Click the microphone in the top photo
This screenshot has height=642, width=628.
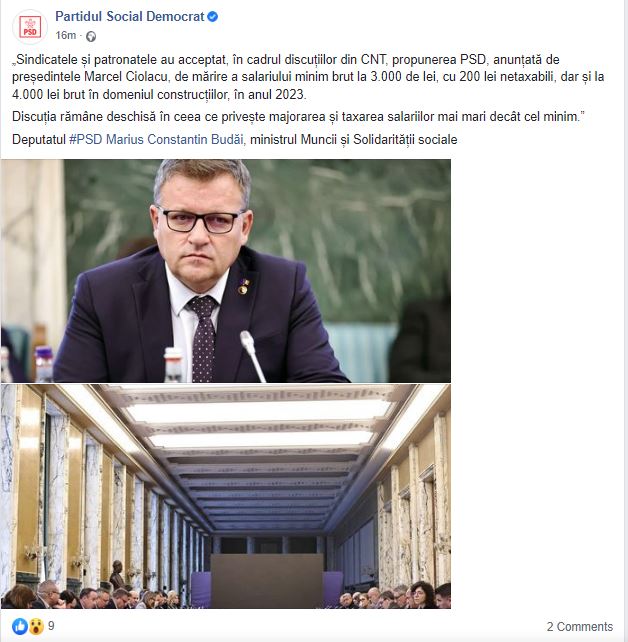click(x=253, y=356)
